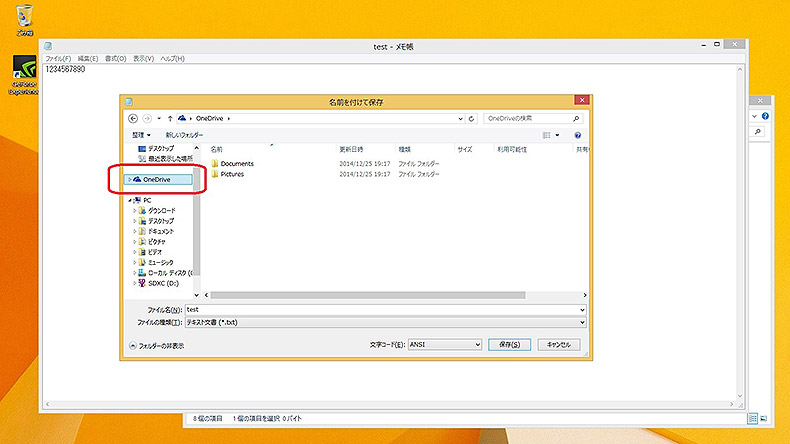Click the Pictures folder icon

pos(215,174)
